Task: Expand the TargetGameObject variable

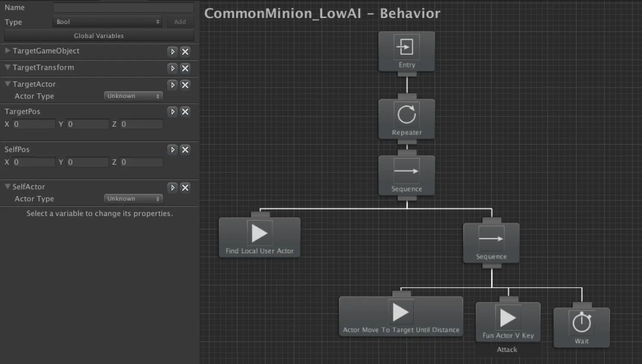Action: coord(8,50)
